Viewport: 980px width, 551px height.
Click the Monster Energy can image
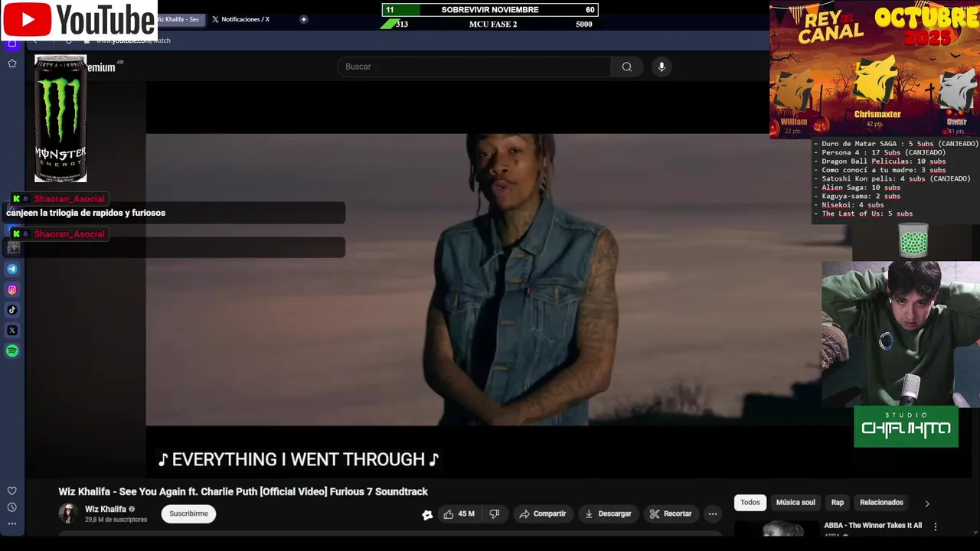[x=60, y=119]
